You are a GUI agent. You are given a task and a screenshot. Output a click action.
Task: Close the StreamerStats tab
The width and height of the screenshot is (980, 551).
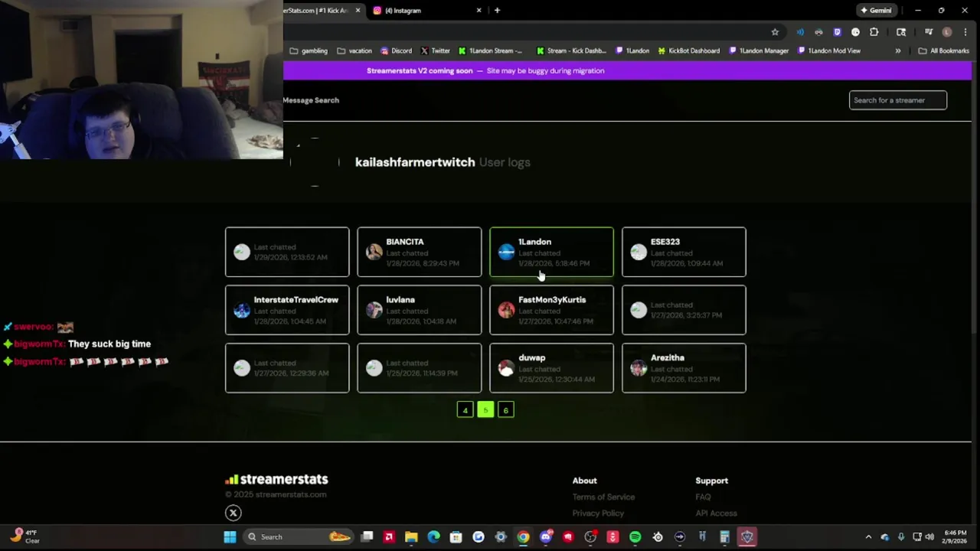[x=358, y=11]
